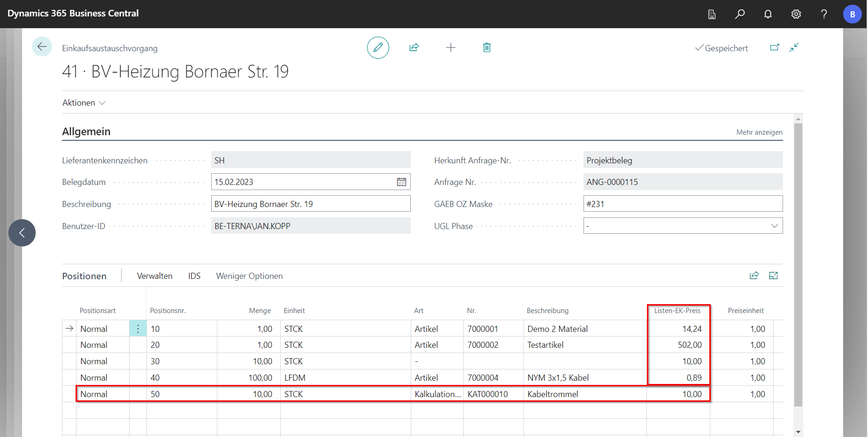Click the plus icon to create new
Screen dimensions: 868x437
coord(451,47)
